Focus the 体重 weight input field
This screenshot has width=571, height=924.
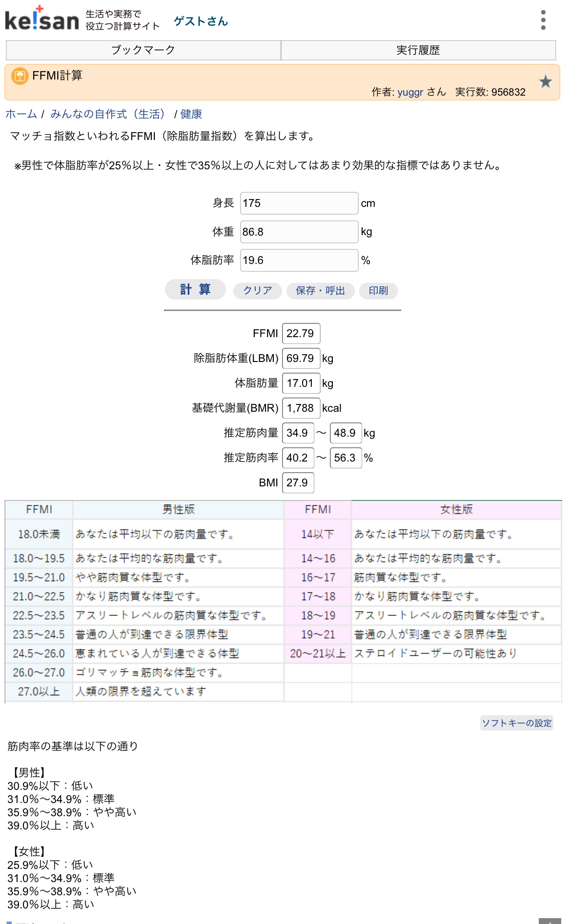(x=299, y=232)
